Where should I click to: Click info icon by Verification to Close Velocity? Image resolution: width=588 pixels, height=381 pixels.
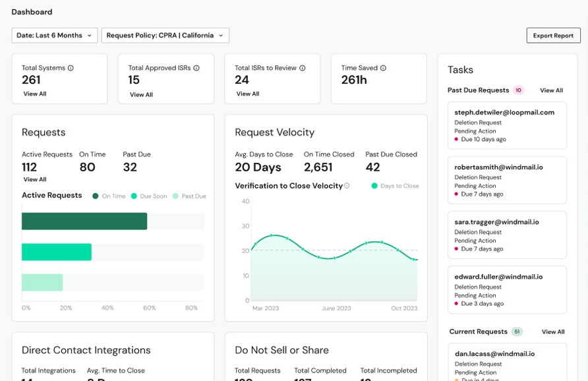click(x=347, y=186)
